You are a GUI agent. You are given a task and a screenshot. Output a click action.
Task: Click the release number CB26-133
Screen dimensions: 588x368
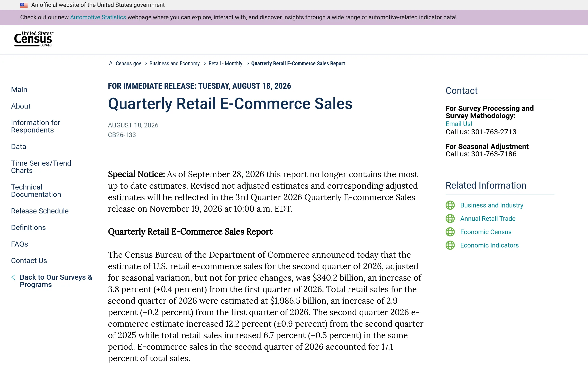122,135
